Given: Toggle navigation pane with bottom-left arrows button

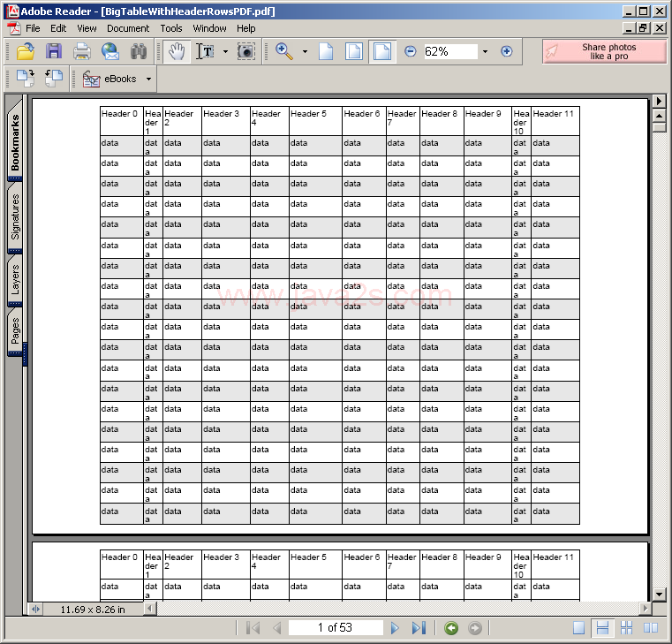Looking at the screenshot, I should (35, 609).
